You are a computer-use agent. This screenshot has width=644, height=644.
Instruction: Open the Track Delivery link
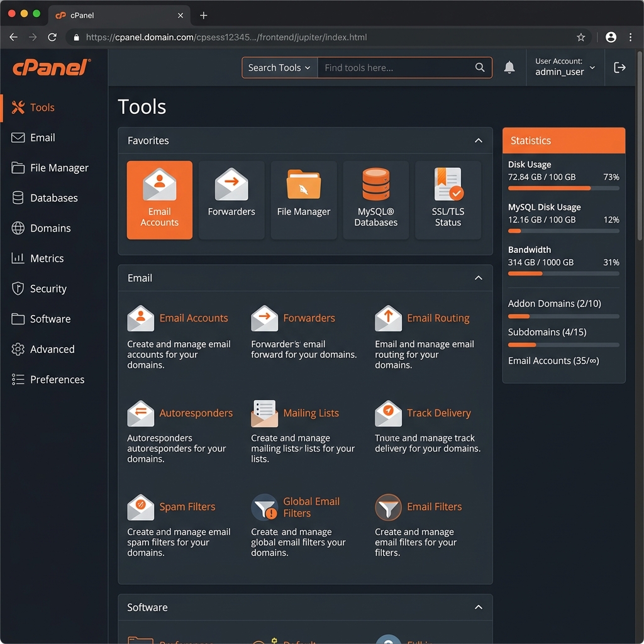point(438,413)
